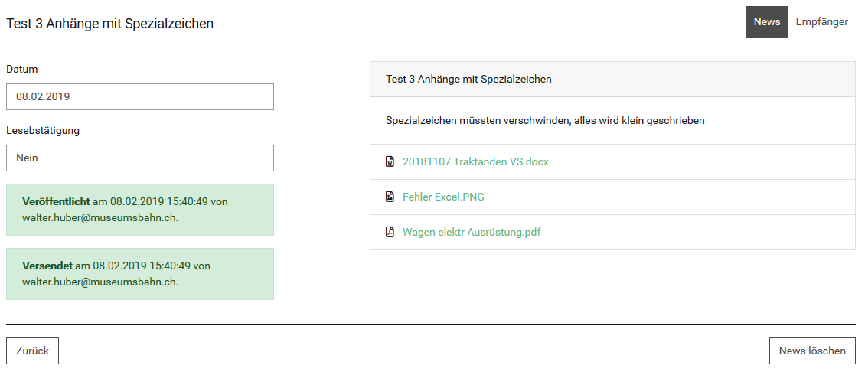868x375 pixels.
Task: Open the 20181107 Traktanden VS.docx attachment
Action: (x=475, y=161)
